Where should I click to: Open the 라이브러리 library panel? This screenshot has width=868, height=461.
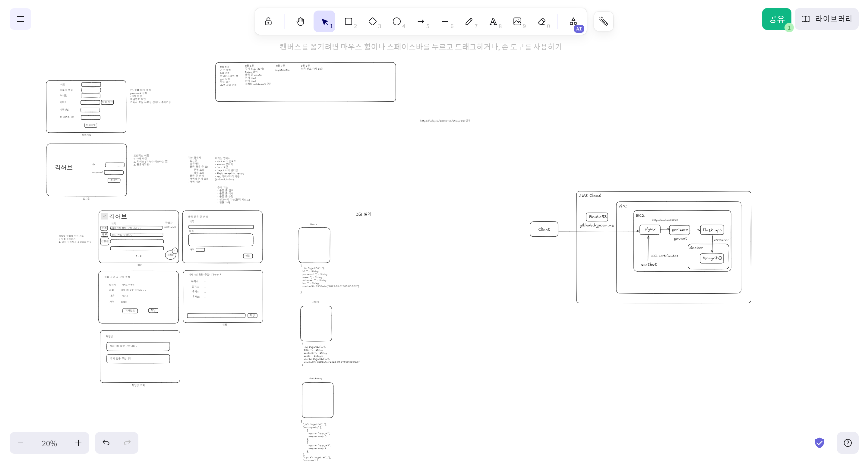pos(826,19)
